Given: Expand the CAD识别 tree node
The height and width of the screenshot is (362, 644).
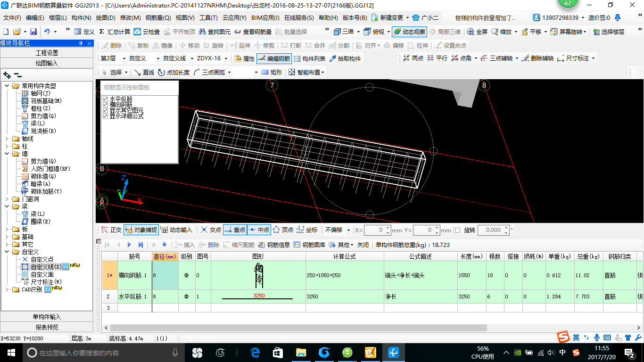Looking at the screenshot, I should (7, 289).
